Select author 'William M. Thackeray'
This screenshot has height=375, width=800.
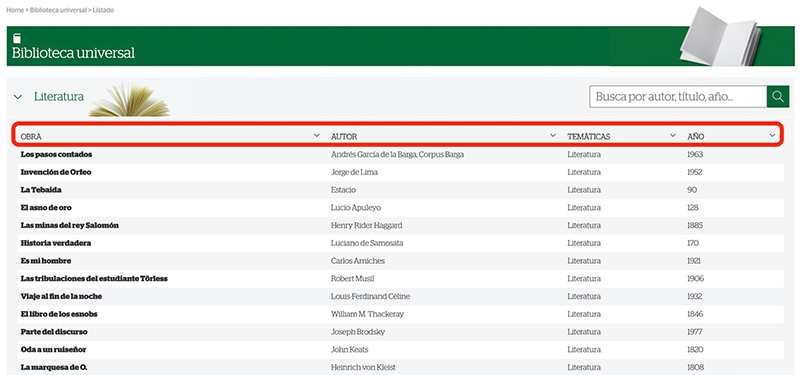[x=367, y=314]
